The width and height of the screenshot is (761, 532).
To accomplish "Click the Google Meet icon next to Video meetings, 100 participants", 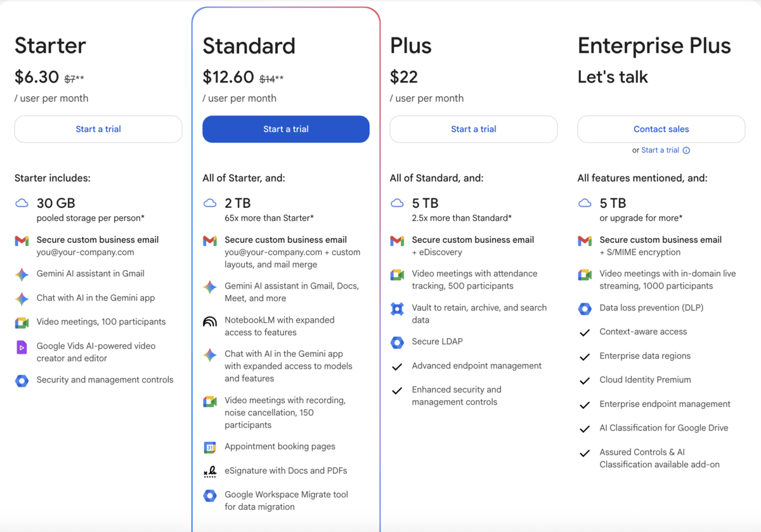I will [x=22, y=322].
